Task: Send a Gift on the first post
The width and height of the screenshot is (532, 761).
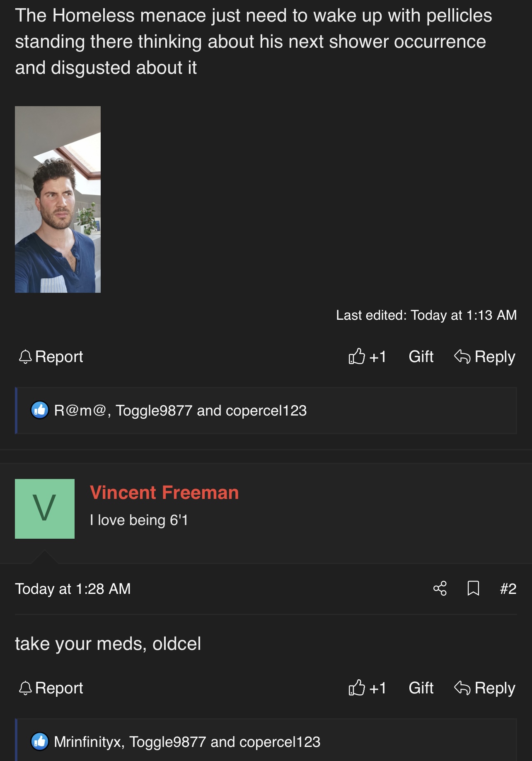Action: click(421, 357)
